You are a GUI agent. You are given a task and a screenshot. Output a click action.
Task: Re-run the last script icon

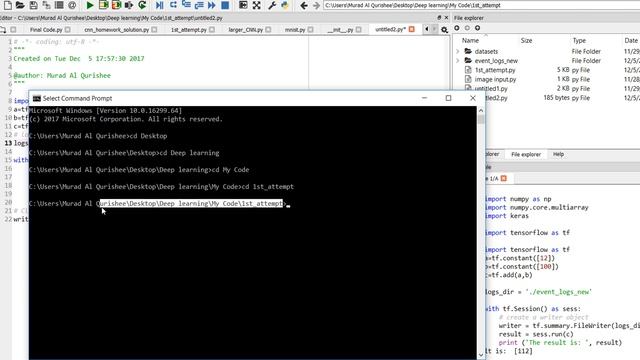[142, 5]
